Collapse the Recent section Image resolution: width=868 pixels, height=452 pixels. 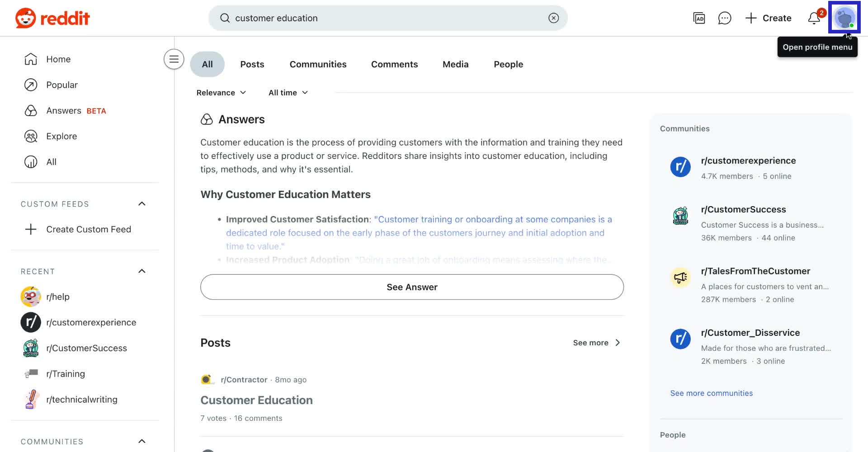pyautogui.click(x=142, y=271)
